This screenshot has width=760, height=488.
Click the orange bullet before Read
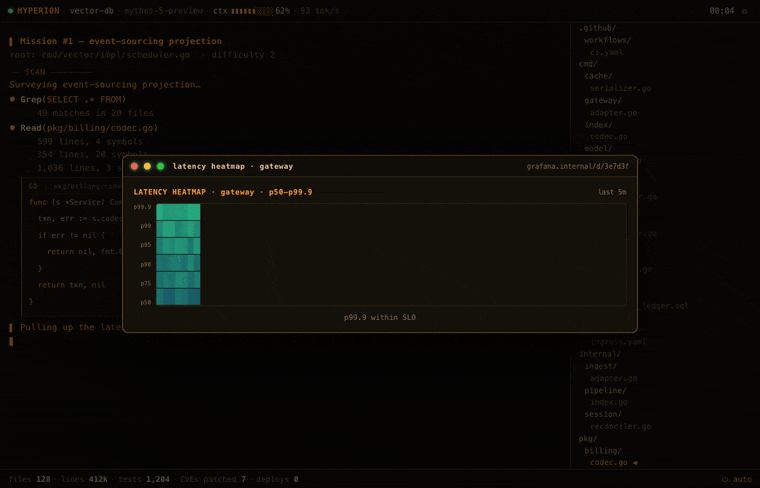click(12, 128)
